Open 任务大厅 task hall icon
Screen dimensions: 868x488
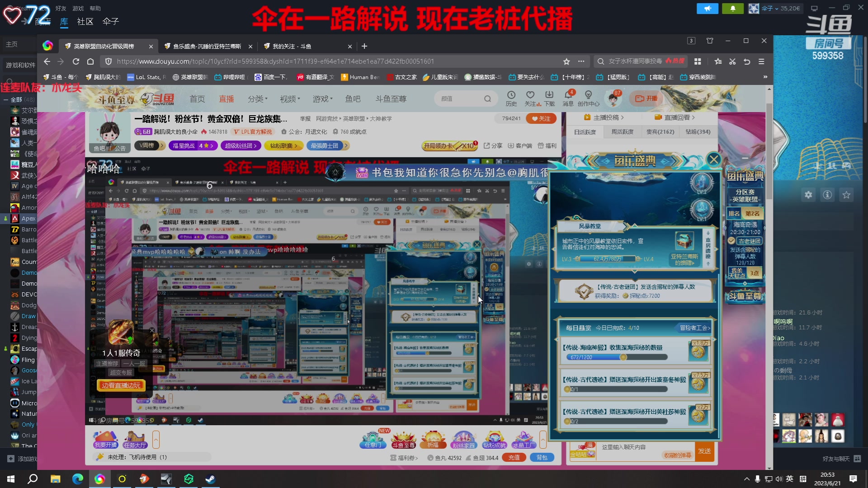point(135,439)
